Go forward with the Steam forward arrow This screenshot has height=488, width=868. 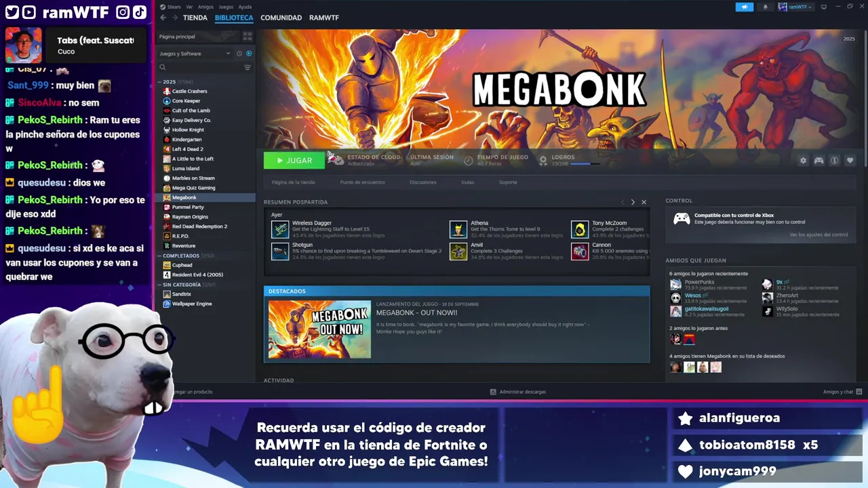(175, 18)
